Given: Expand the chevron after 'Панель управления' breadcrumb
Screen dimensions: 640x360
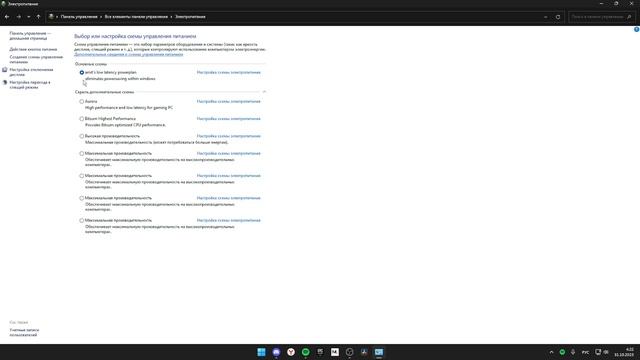Looking at the screenshot, I should point(101,17).
